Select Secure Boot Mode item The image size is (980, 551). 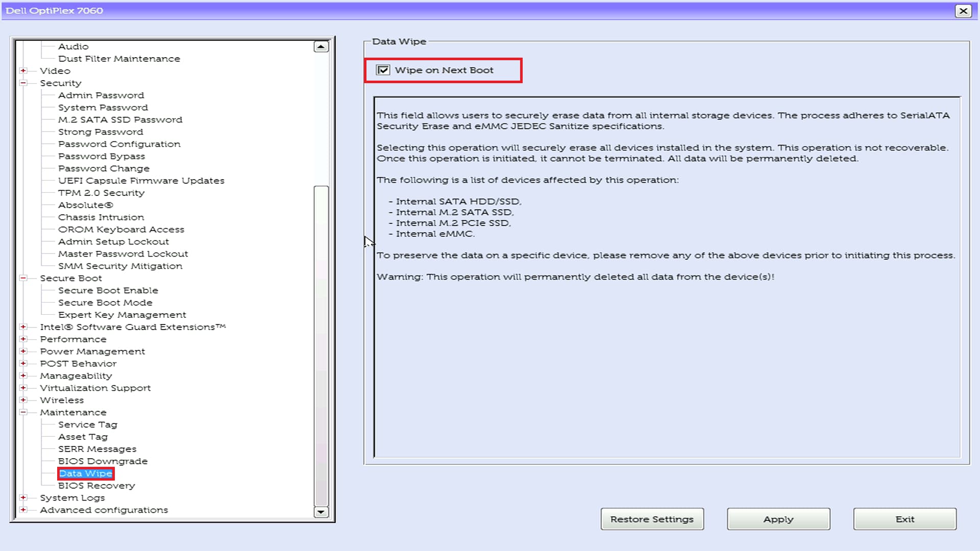click(x=105, y=303)
